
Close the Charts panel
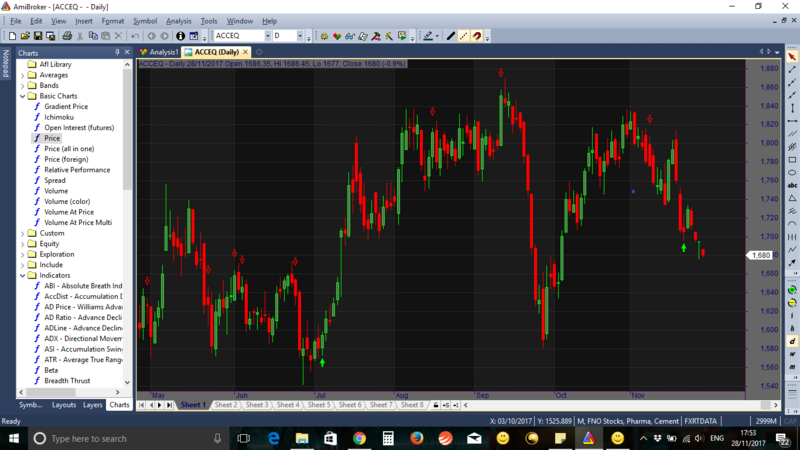coord(127,53)
